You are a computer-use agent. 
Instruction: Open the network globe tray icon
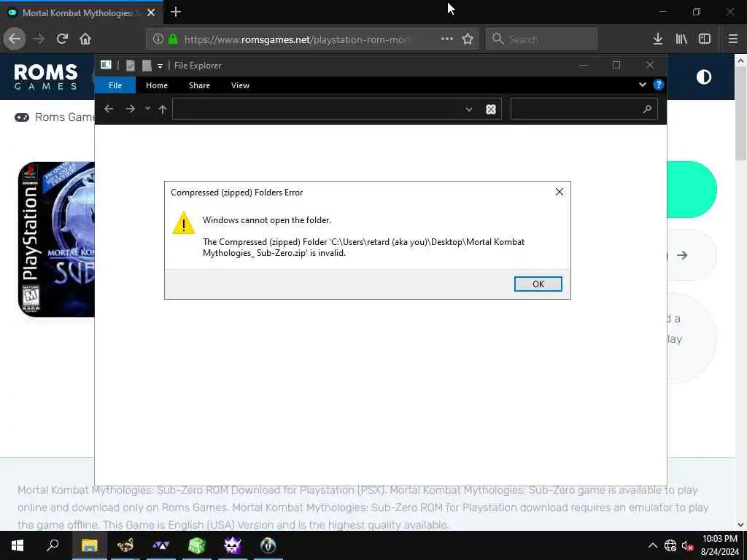[670, 545]
